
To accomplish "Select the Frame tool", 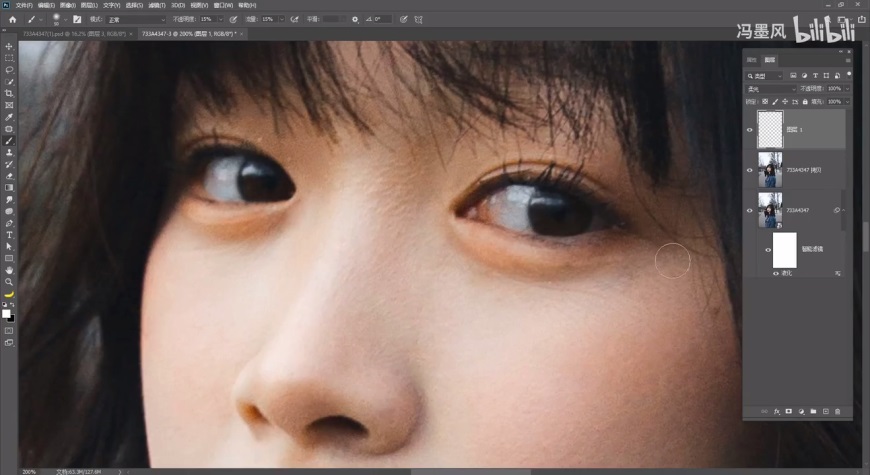I will click(x=9, y=105).
